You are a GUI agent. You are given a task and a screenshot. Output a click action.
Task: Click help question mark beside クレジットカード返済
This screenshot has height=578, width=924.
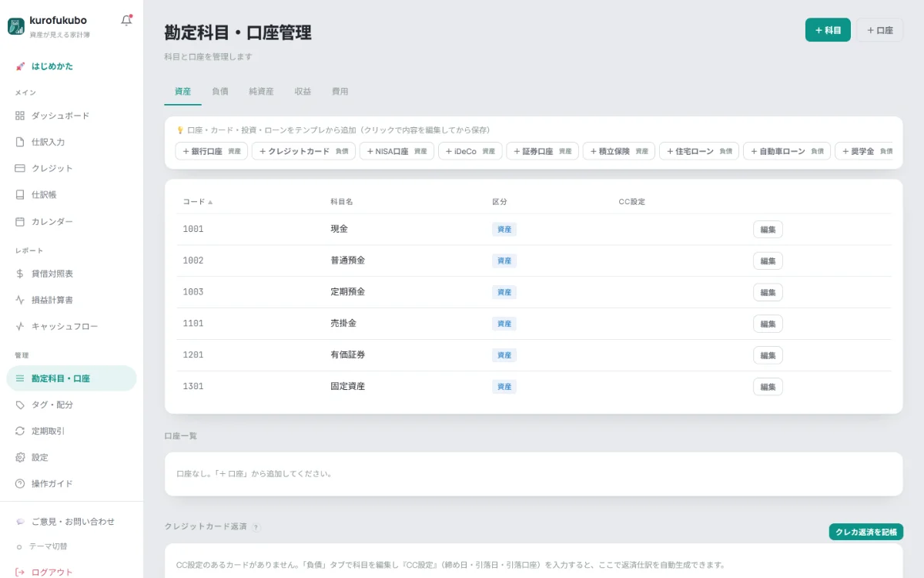pyautogui.click(x=256, y=527)
